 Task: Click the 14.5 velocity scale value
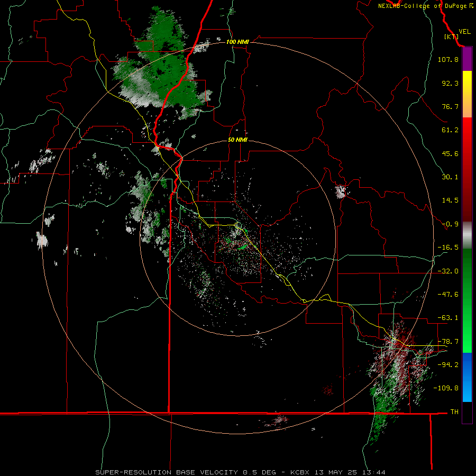click(450, 200)
